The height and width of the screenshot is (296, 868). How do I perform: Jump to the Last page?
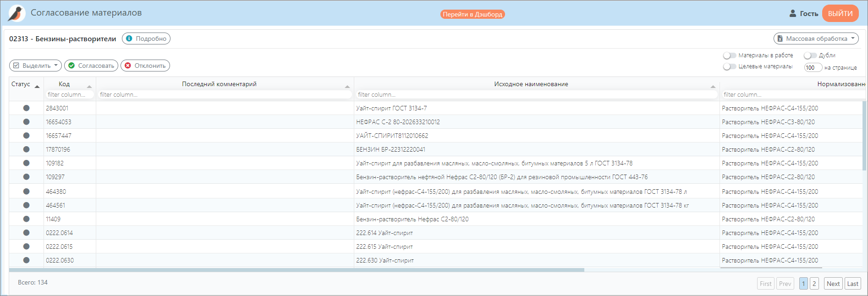pyautogui.click(x=852, y=284)
